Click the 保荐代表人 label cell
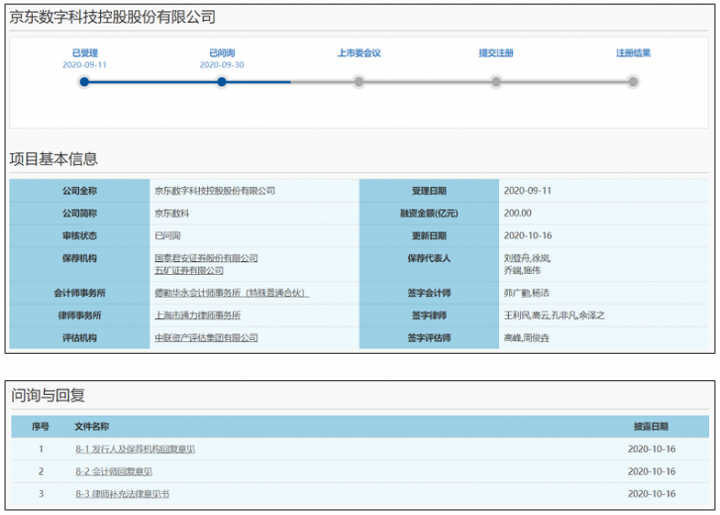The image size is (720, 515). coord(429,264)
